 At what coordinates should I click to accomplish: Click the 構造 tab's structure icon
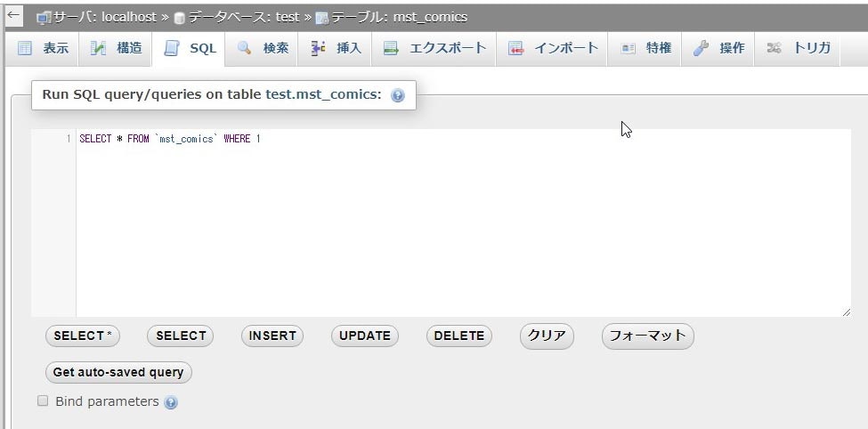point(98,49)
